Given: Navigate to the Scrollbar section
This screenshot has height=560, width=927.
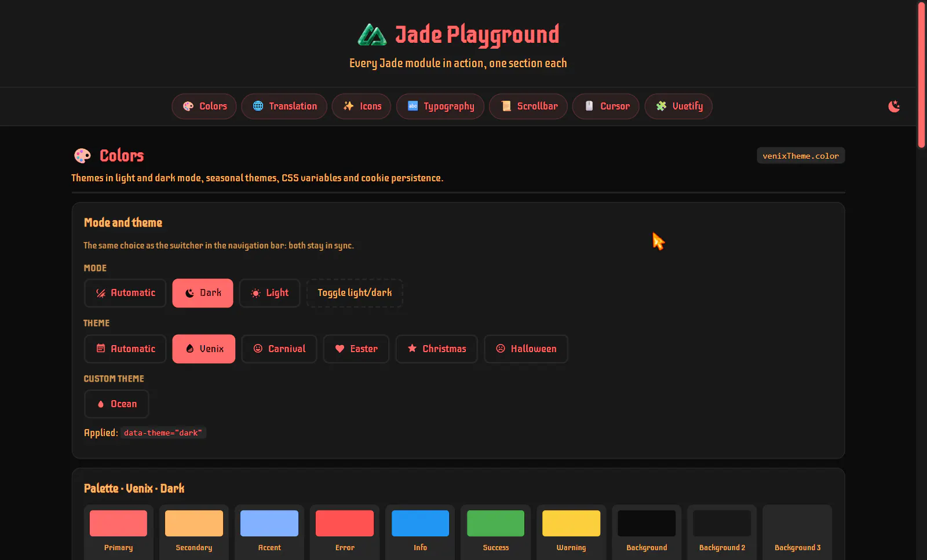Looking at the screenshot, I should coord(528,106).
